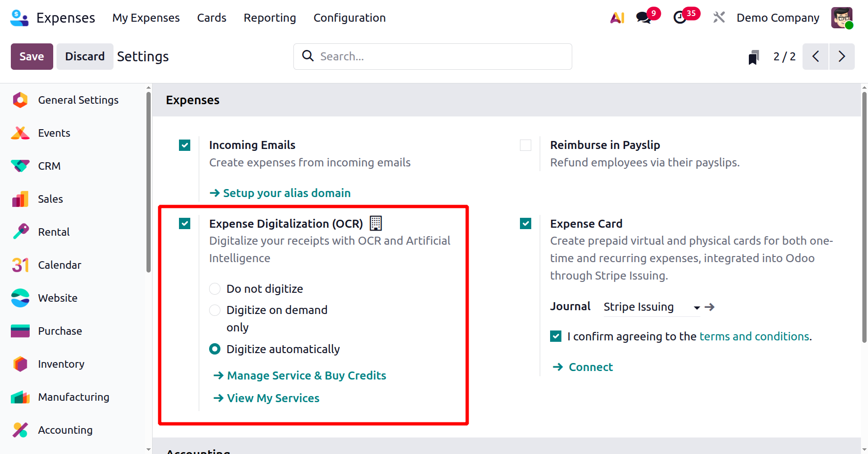Open the activities clock icon

(x=680, y=18)
